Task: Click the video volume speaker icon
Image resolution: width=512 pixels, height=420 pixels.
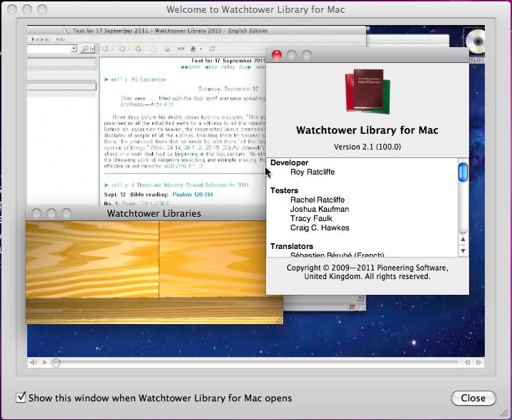Action: click(x=33, y=363)
